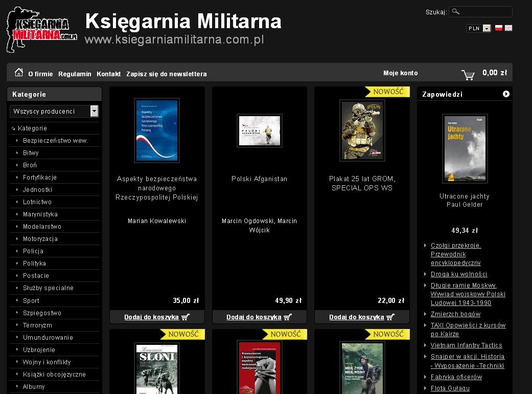Go to the Kontakt page
The height and width of the screenshot is (394, 532).
point(108,74)
